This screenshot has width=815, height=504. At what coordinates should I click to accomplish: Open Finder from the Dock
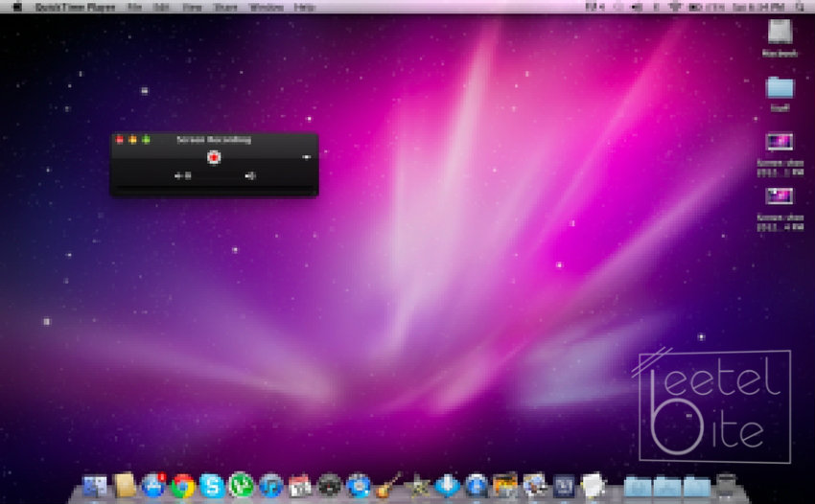[x=95, y=487]
